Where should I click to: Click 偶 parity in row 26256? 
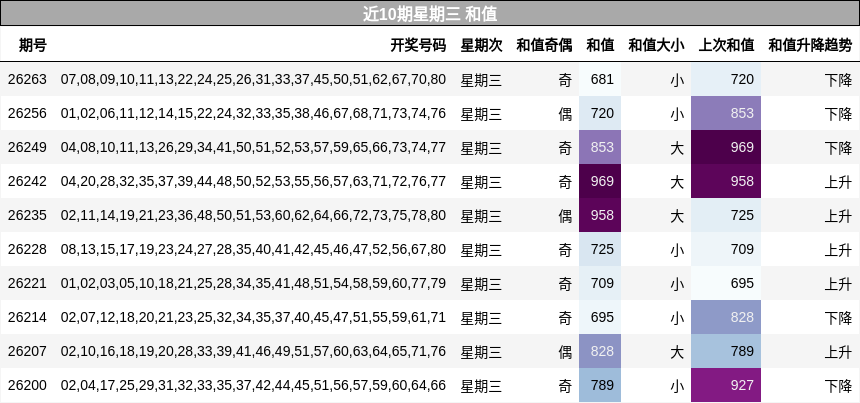pos(565,114)
